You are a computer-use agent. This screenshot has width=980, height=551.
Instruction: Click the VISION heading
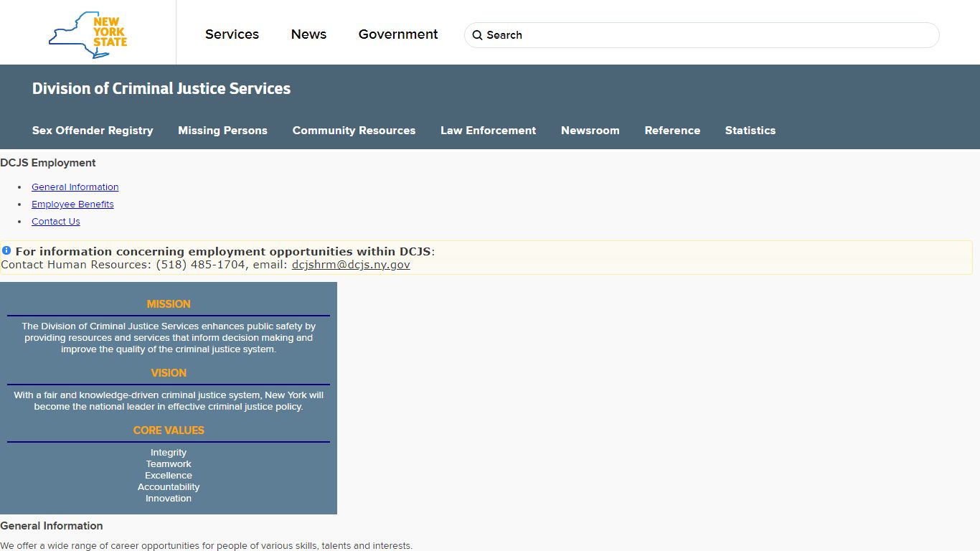pos(169,373)
